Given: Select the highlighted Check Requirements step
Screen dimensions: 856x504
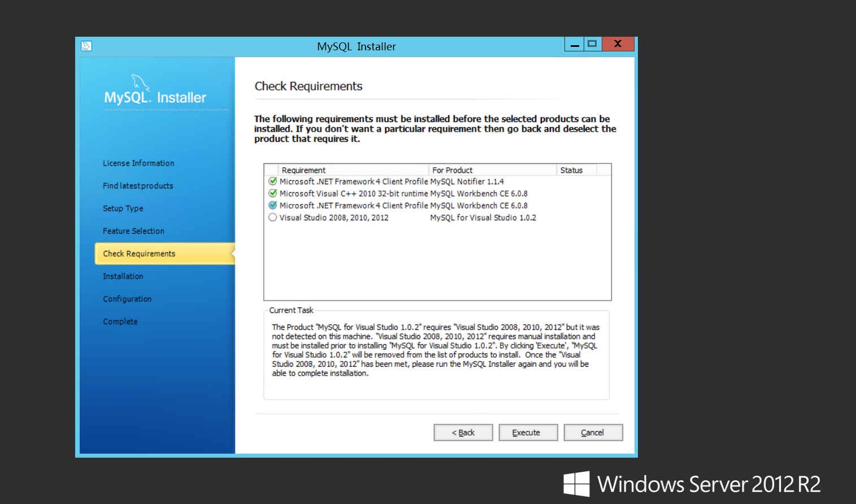Looking at the screenshot, I should (164, 254).
